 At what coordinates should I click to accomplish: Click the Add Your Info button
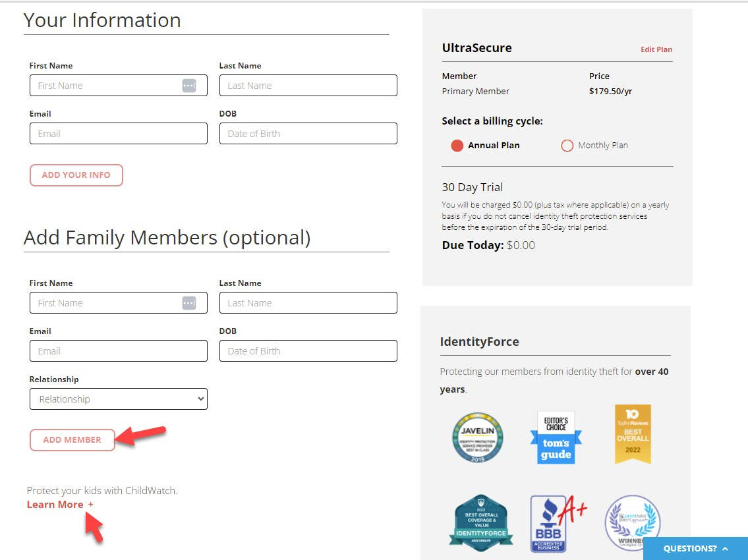tap(76, 175)
